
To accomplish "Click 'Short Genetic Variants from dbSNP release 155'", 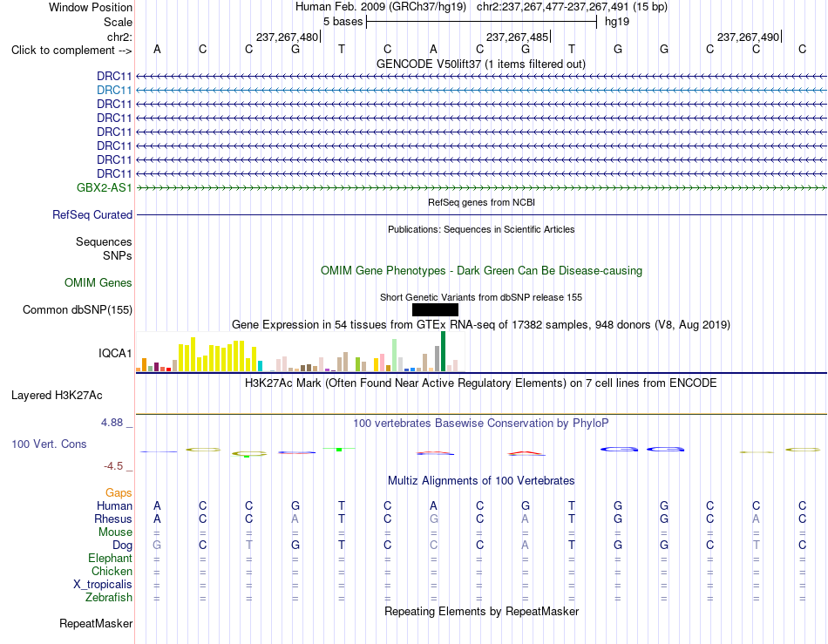I will [481, 297].
